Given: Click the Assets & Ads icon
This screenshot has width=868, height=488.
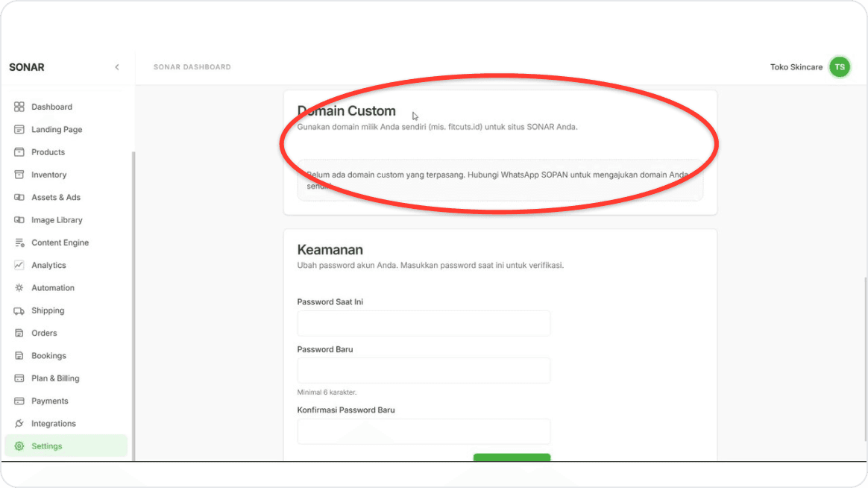Looking at the screenshot, I should pyautogui.click(x=19, y=197).
